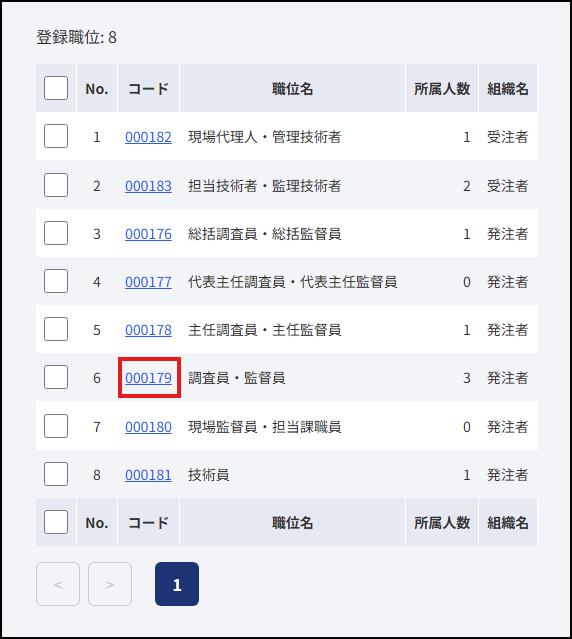572x639 pixels.
Task: Select checkbox for 総括調査員・総括監督員 row
Action: coord(56,233)
